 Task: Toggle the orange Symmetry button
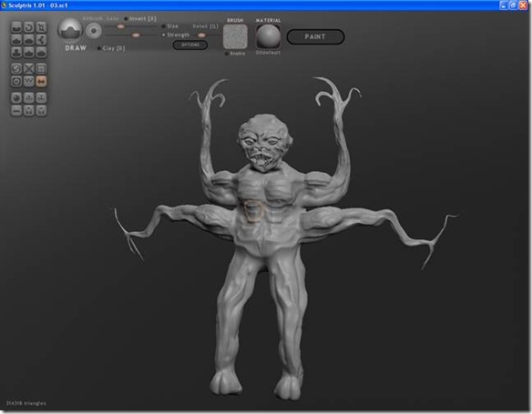pyautogui.click(x=41, y=81)
